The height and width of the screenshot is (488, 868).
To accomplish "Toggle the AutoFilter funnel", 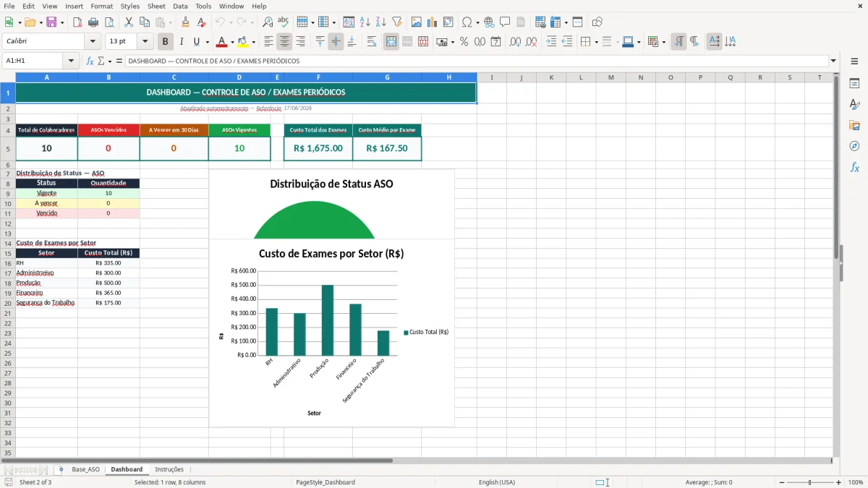I will pos(396,22).
